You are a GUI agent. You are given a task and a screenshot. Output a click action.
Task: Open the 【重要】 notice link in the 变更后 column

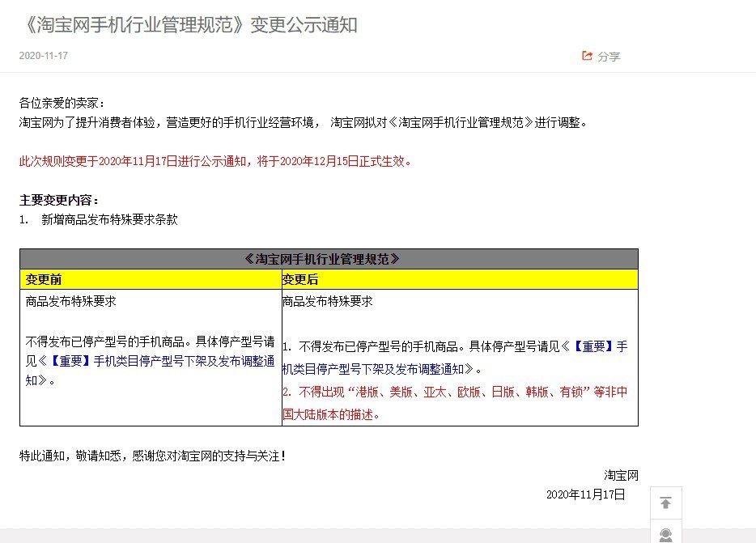point(601,346)
